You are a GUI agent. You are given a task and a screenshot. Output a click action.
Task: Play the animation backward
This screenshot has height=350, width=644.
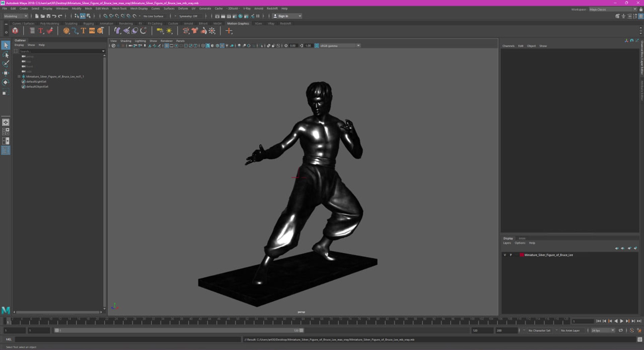(x=616, y=321)
